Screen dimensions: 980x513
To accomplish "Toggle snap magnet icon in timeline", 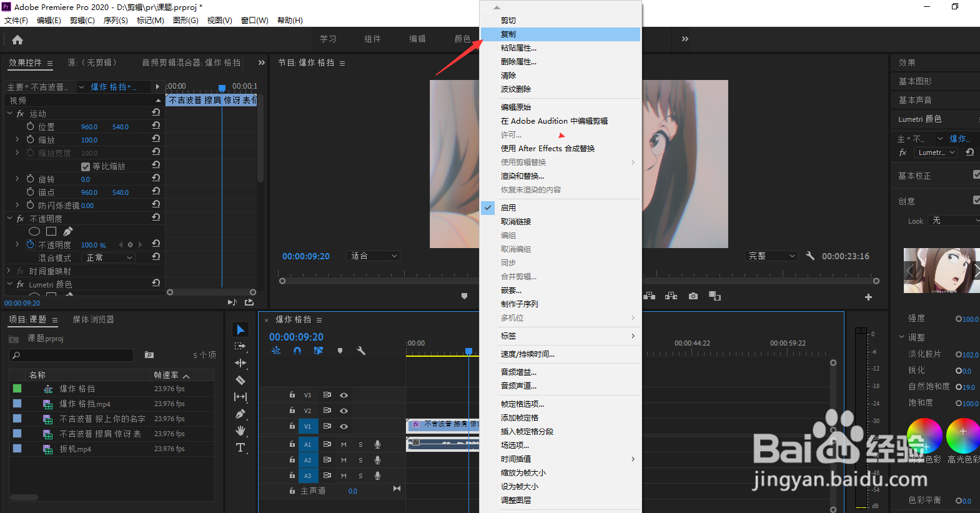I will coord(297,351).
